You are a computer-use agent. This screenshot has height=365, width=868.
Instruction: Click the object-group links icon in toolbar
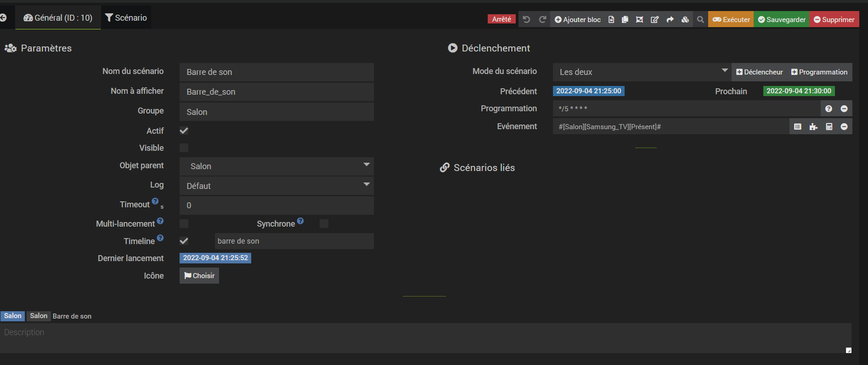tap(639, 19)
